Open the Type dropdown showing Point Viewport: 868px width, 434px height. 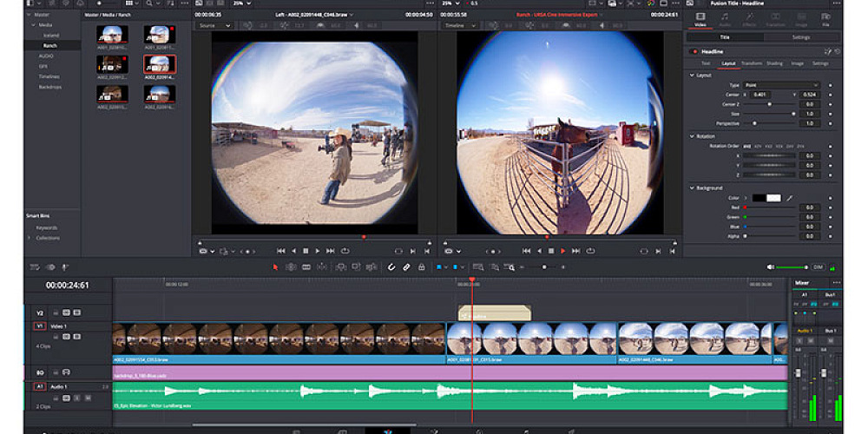click(781, 85)
